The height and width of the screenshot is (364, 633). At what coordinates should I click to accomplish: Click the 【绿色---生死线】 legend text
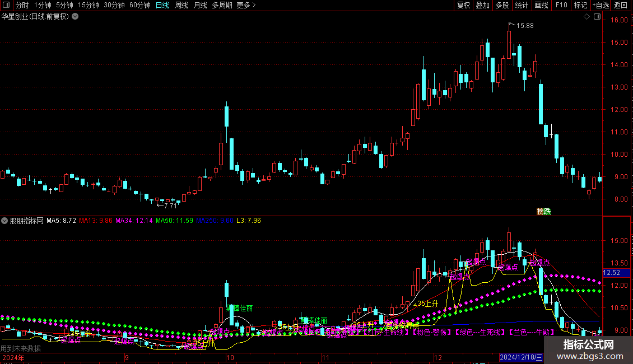click(480, 332)
